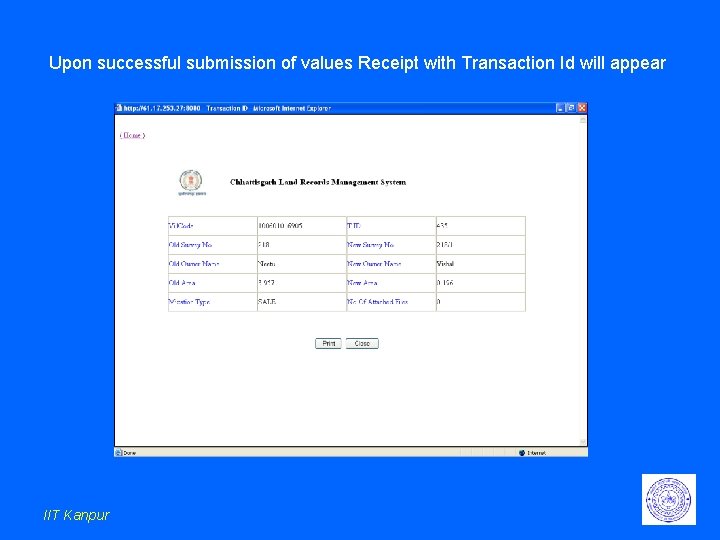Click the 'IIT Kanpur' footer text
The image size is (720, 540).
[x=76, y=515]
